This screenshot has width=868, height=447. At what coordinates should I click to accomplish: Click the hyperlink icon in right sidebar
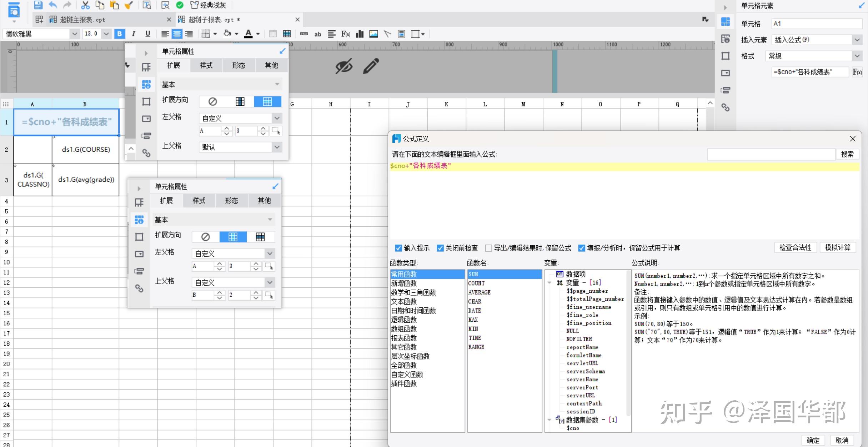click(x=725, y=107)
